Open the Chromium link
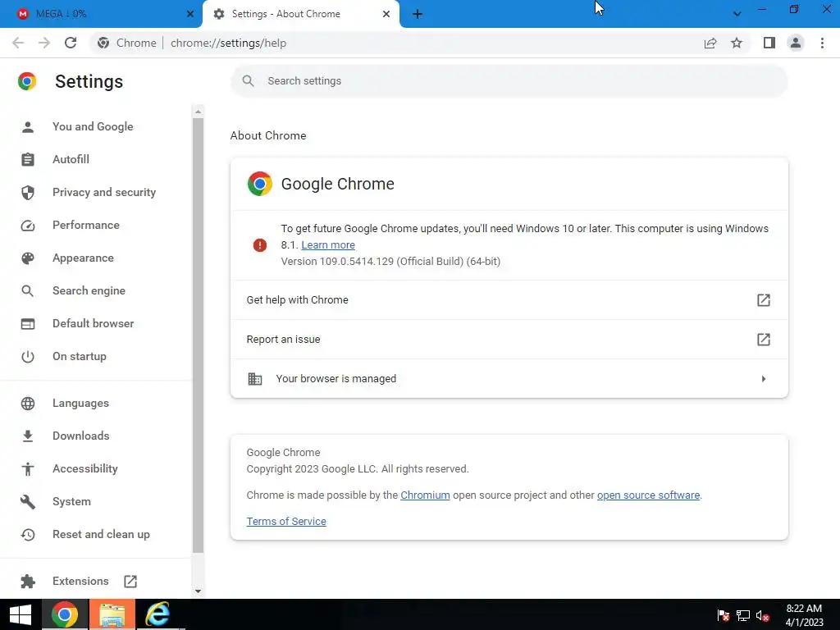The width and height of the screenshot is (840, 630). pos(425,495)
